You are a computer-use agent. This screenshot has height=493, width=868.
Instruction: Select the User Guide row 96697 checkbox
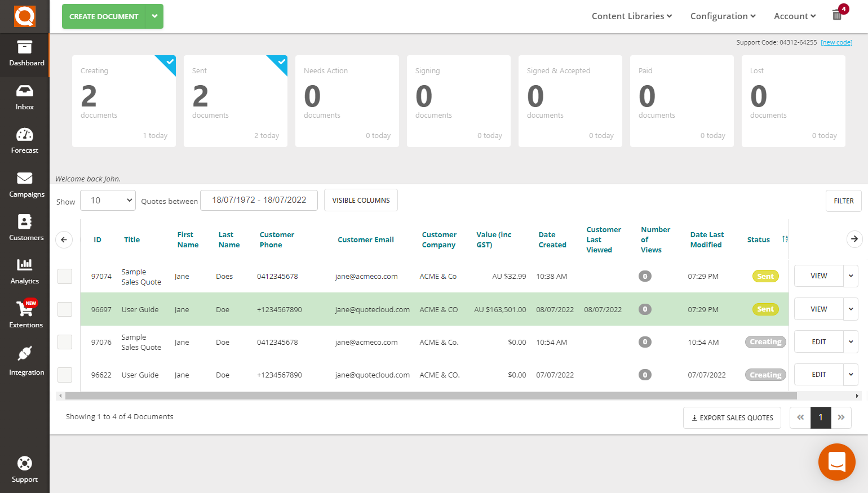[65, 309]
